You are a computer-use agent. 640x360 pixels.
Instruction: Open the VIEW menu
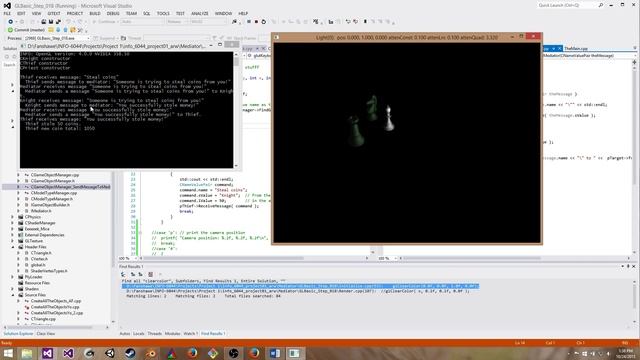coord(36,13)
